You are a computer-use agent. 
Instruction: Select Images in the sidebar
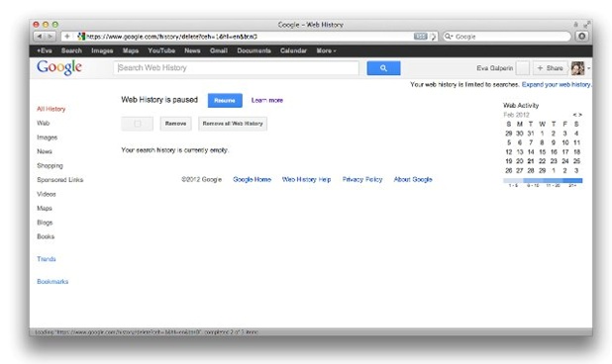coord(48,137)
